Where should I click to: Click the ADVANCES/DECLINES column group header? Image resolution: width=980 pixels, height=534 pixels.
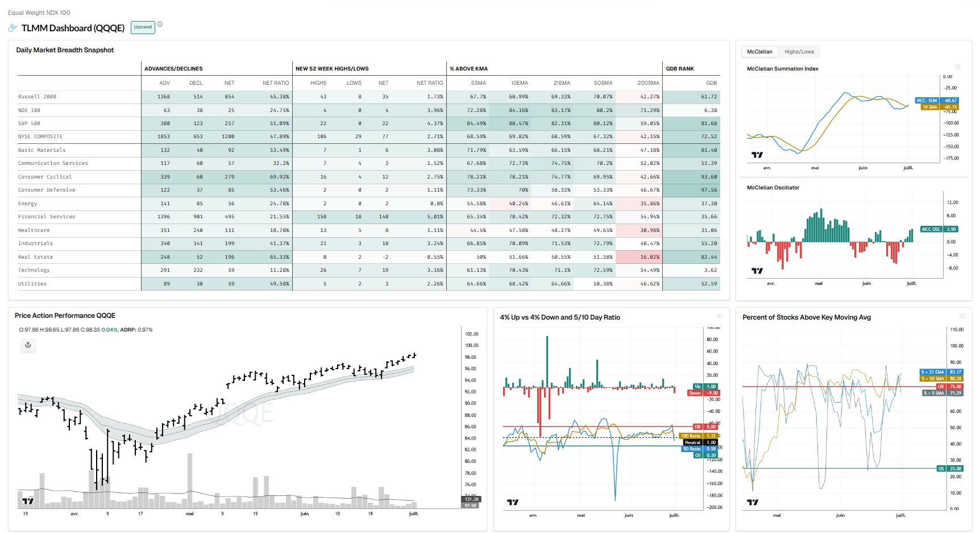click(173, 69)
